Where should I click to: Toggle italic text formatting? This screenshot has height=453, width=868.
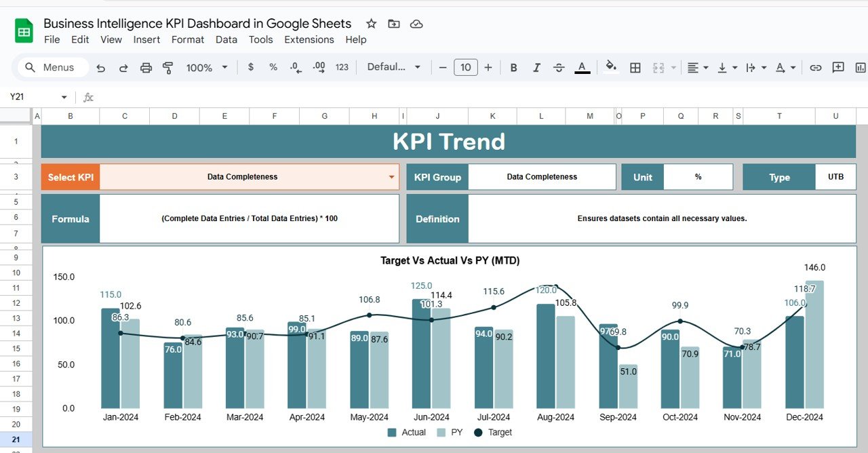click(536, 68)
